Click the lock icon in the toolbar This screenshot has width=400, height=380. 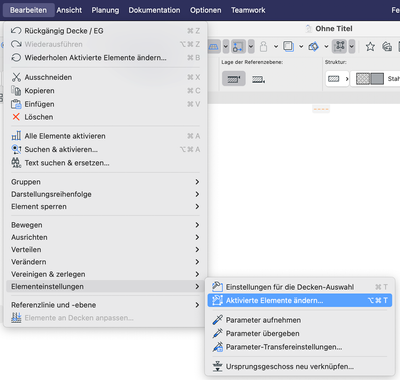[263, 46]
